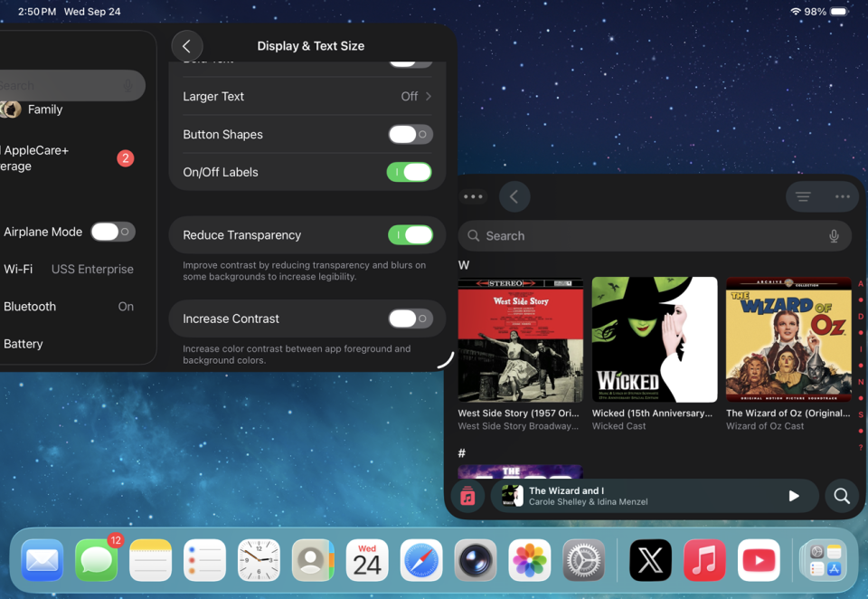Open the Music more options menu
The image size is (868, 599).
(842, 196)
